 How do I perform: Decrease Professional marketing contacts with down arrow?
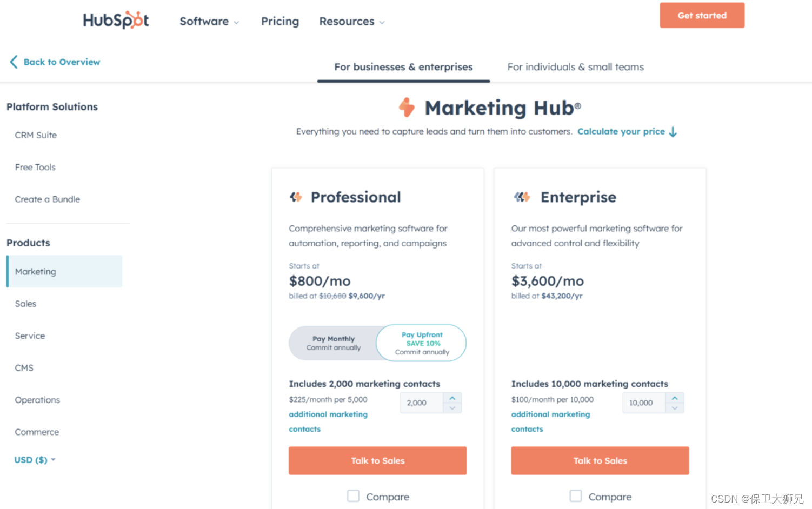[452, 408]
